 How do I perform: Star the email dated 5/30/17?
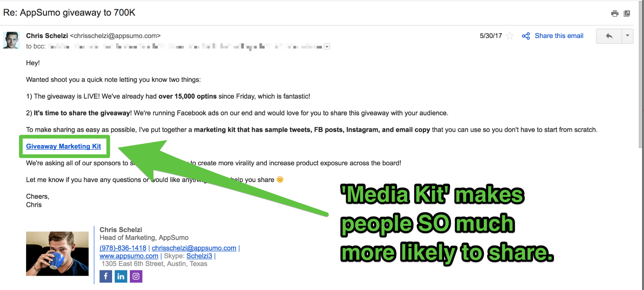(x=510, y=36)
